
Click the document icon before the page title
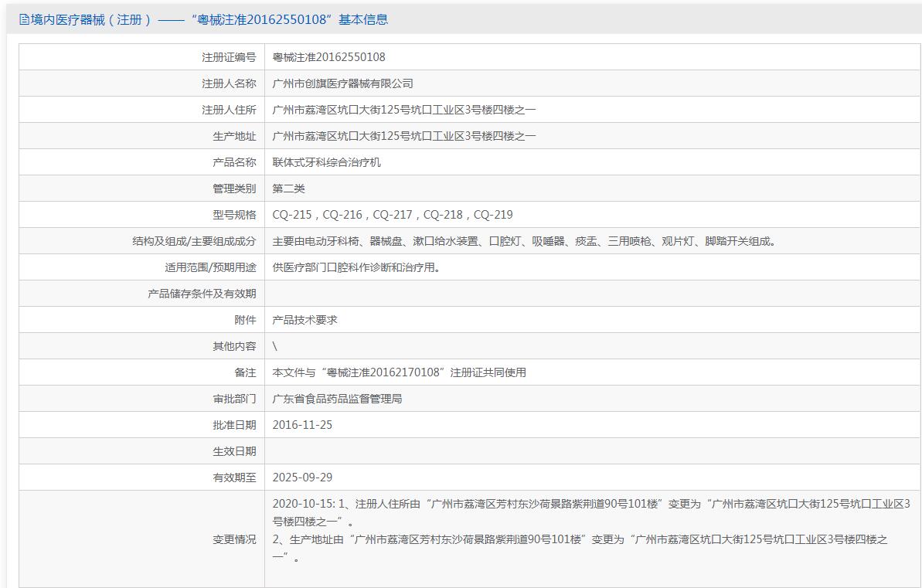coord(24,20)
